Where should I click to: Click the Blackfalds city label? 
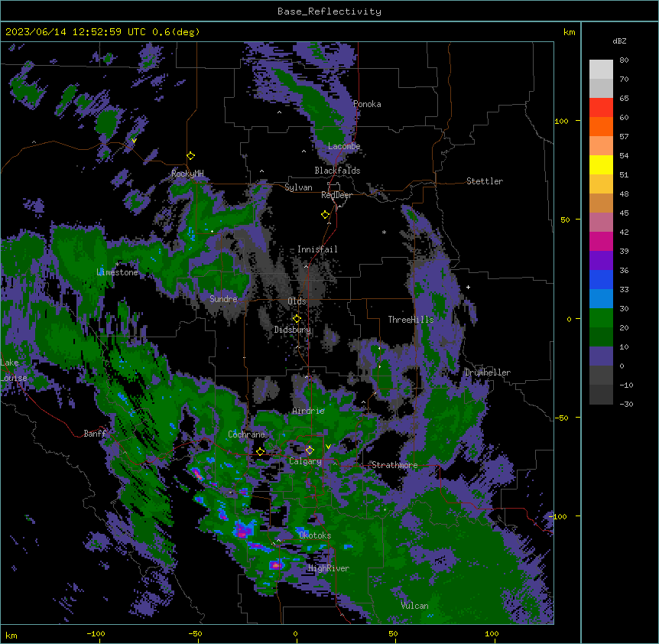tap(337, 171)
